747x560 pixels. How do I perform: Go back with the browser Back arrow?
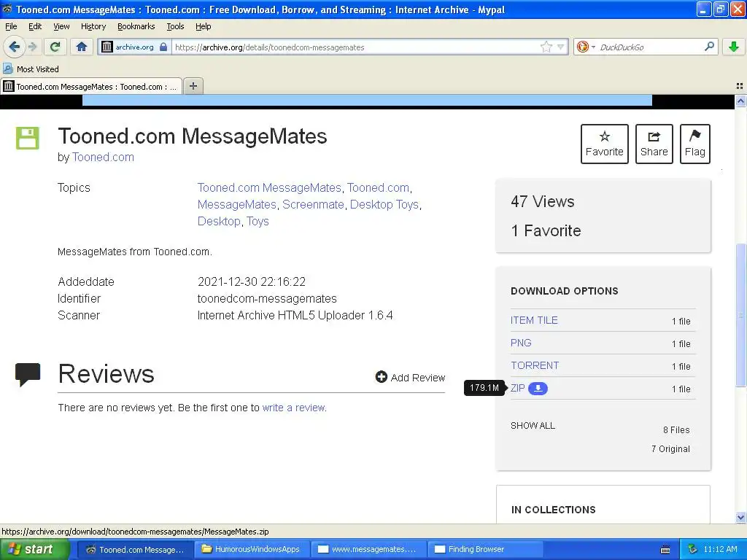[14, 47]
